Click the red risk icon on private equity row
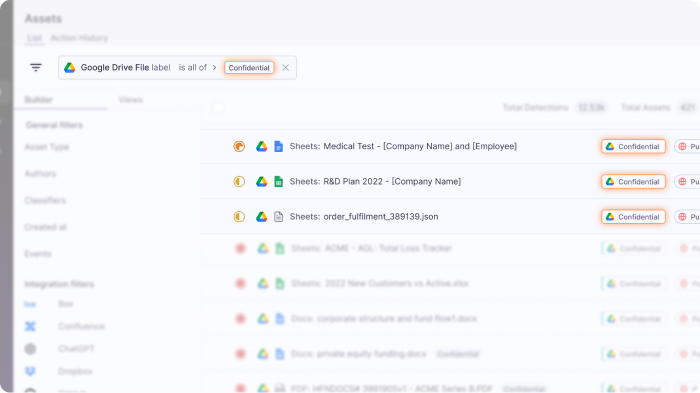700x393 pixels. tap(241, 354)
